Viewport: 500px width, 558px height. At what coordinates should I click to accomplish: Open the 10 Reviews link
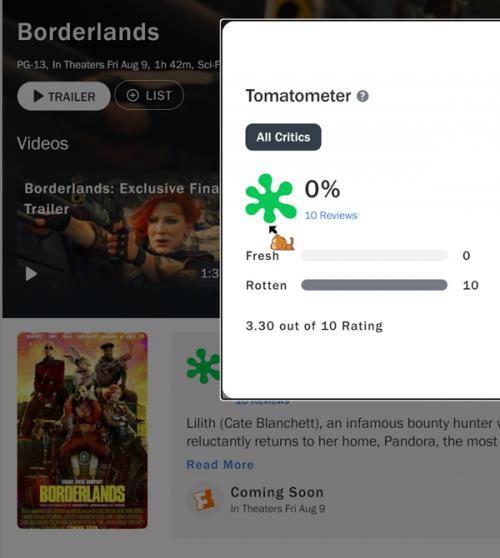coord(331,215)
